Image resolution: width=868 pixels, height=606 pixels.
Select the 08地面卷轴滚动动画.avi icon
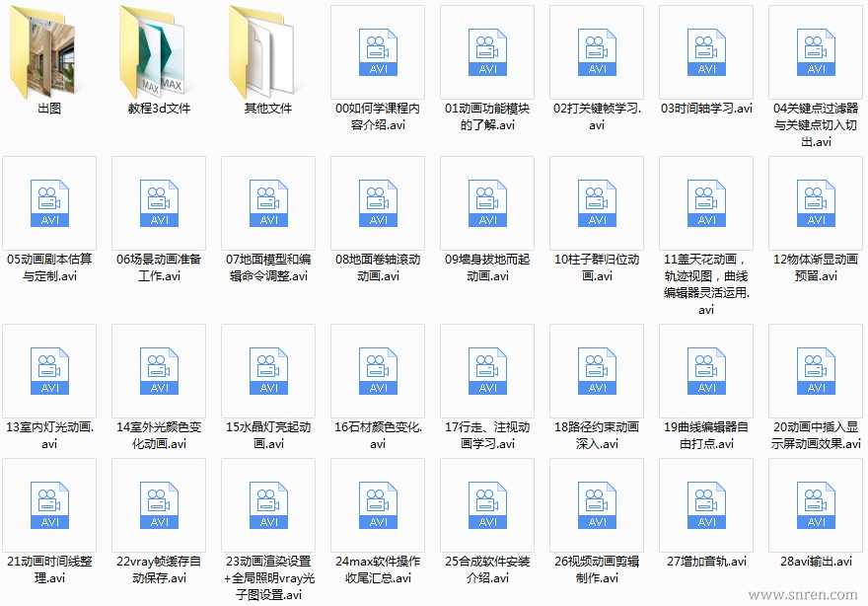pyautogui.click(x=378, y=202)
